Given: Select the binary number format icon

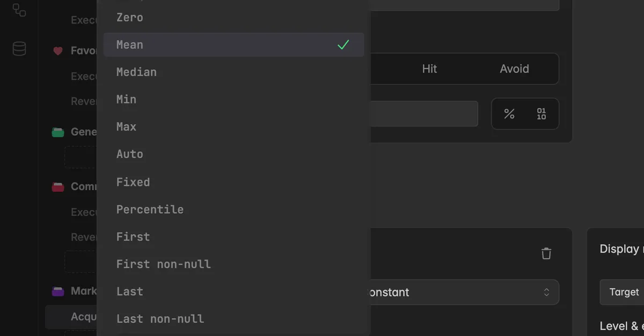Looking at the screenshot, I should point(541,114).
